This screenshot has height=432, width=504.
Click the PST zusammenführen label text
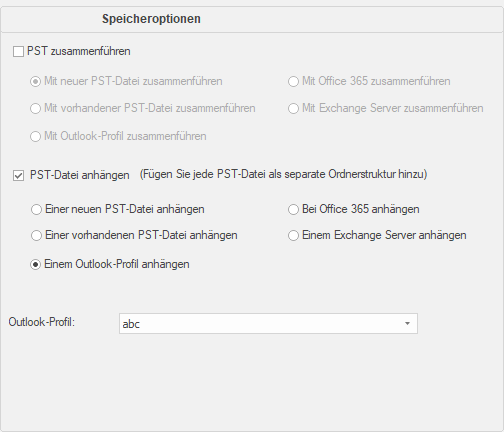(x=79, y=51)
